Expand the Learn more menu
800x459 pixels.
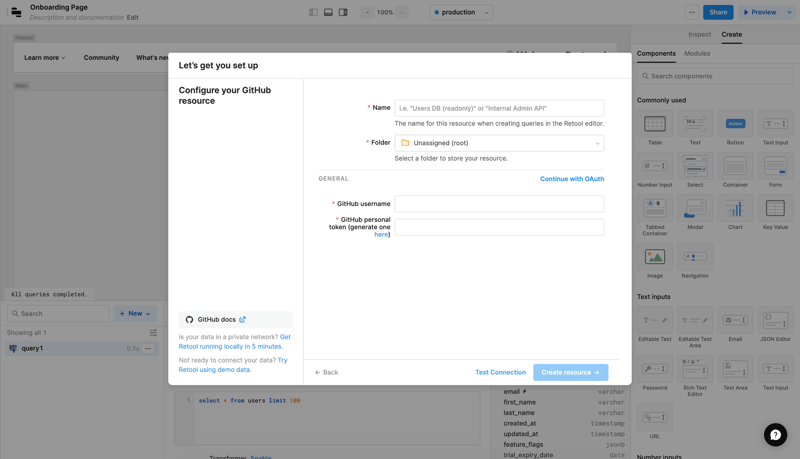point(45,58)
